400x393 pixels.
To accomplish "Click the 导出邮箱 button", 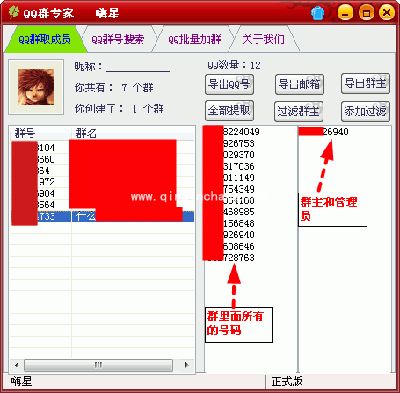I will pyautogui.click(x=299, y=84).
